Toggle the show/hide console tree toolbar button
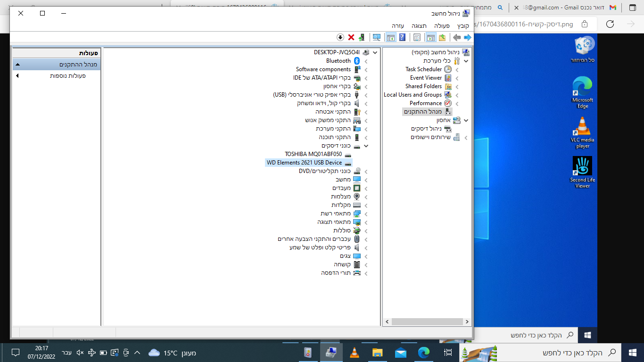Viewport: 644px width, 362px height. (x=430, y=37)
